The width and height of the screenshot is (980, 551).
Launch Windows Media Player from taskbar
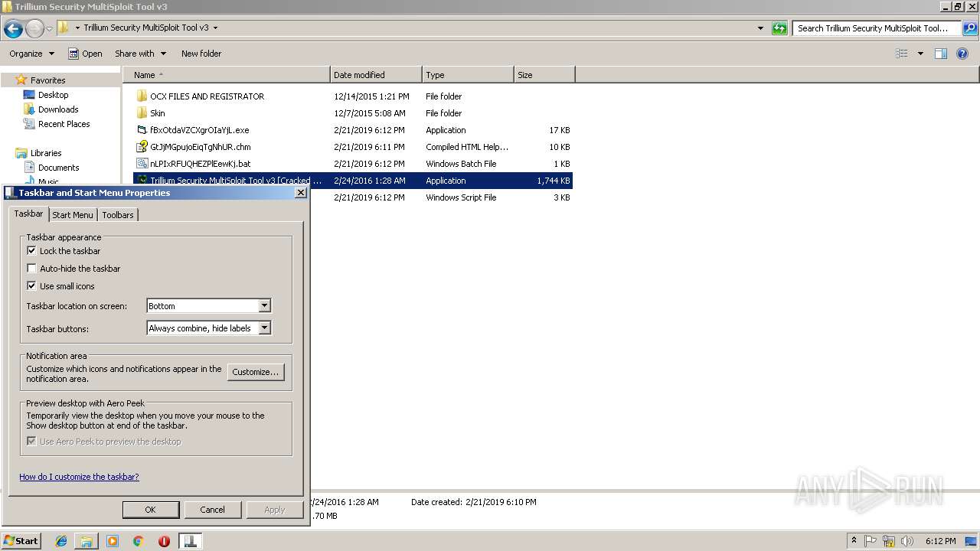113,541
